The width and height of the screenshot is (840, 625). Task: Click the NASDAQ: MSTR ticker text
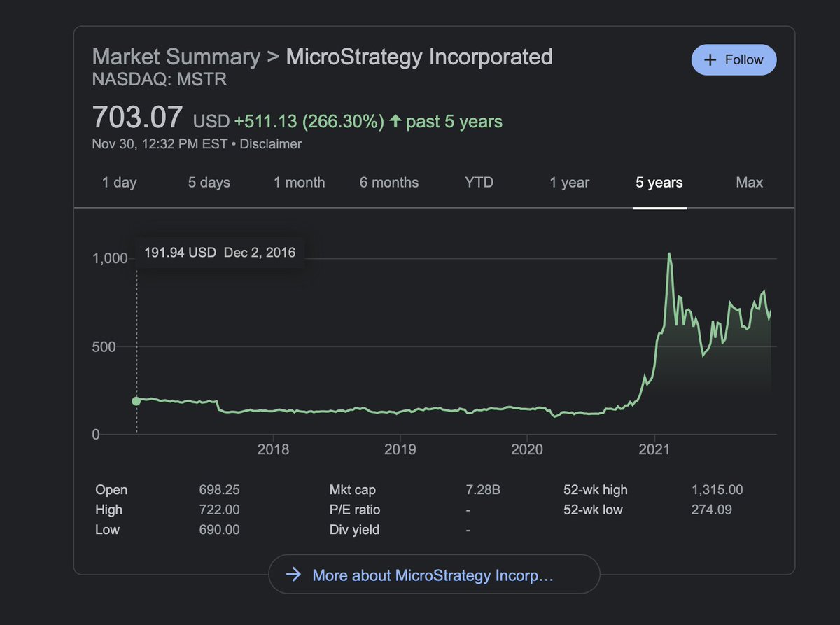tap(160, 80)
